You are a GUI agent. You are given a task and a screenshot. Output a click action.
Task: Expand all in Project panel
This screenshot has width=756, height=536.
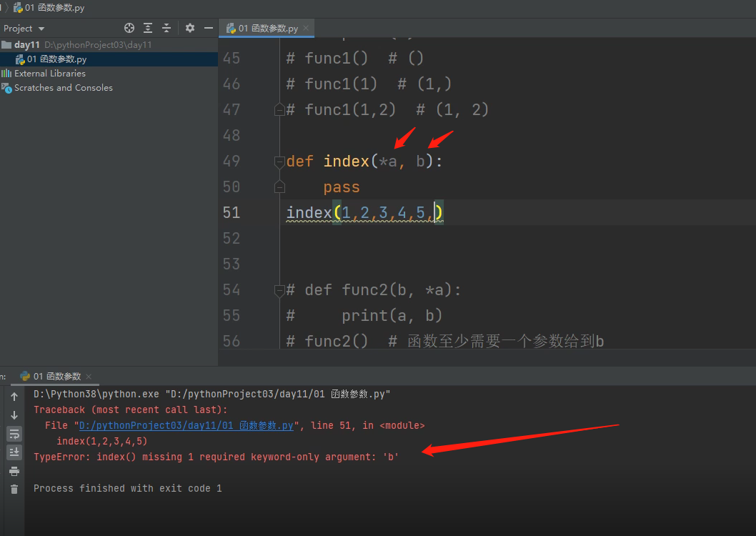click(x=148, y=28)
